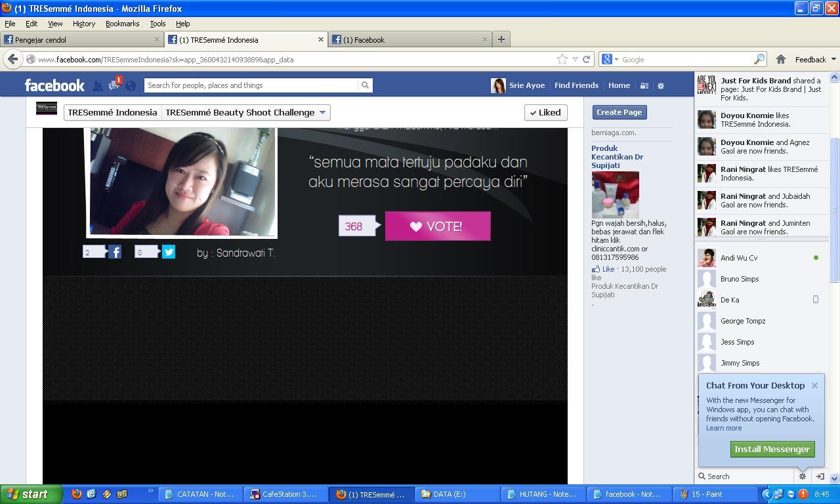Reload page with refresh icon
The image size is (840, 504).
[587, 59]
